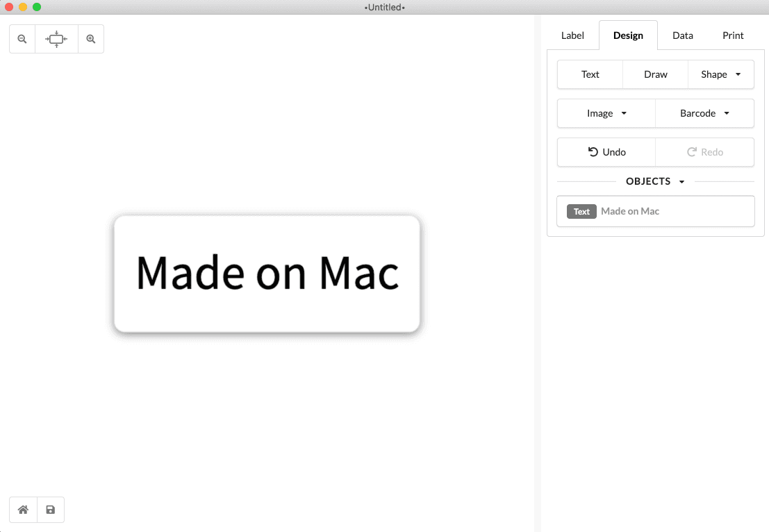Add a text object with the Text button
The image size is (769, 532).
click(x=590, y=74)
